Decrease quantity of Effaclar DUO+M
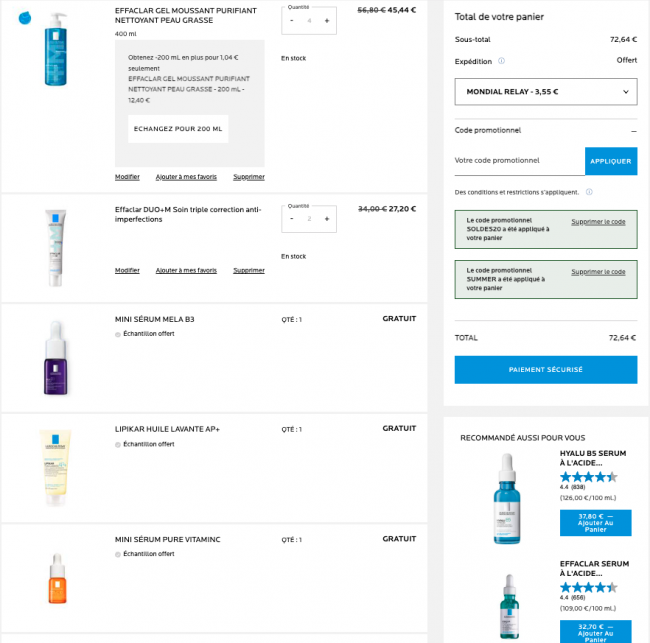This screenshot has height=643, width=650. point(292,219)
